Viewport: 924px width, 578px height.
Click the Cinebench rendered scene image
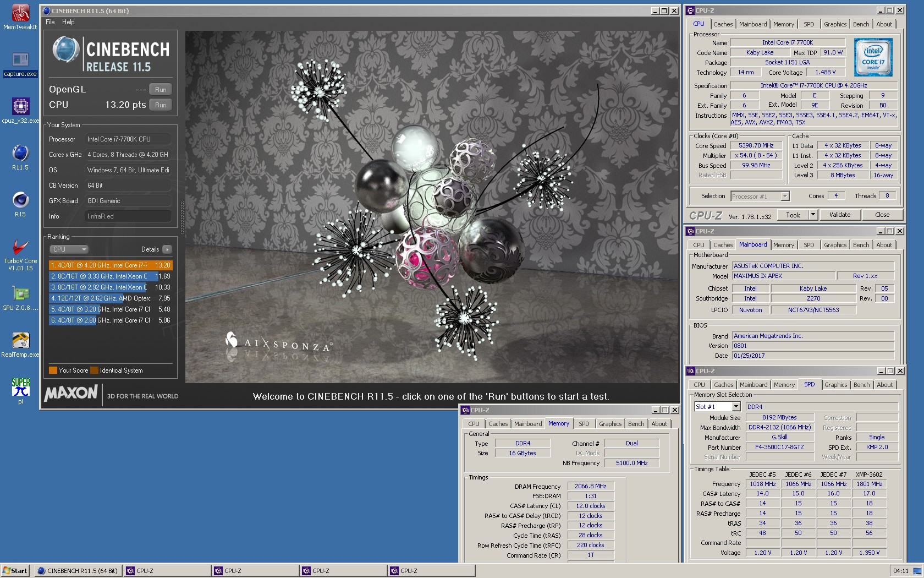coord(432,206)
